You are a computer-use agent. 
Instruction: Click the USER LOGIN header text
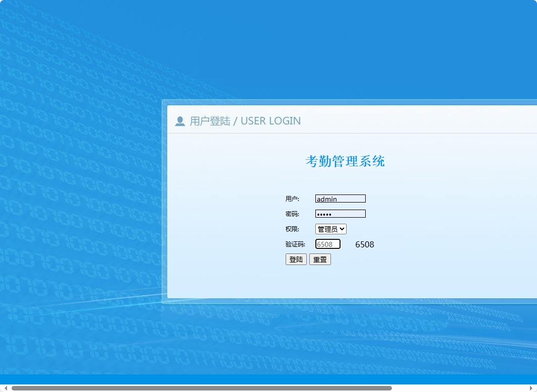tap(270, 120)
